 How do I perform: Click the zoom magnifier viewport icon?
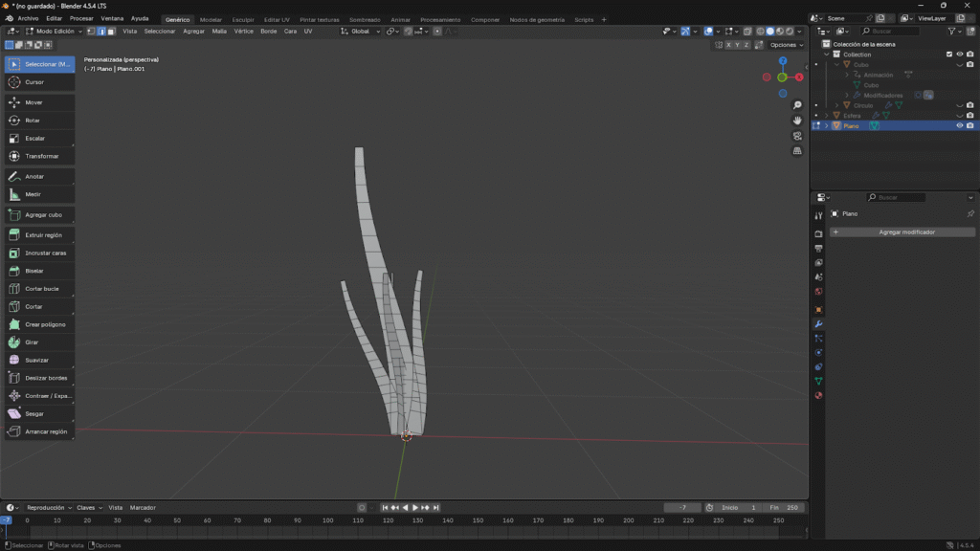click(x=797, y=105)
